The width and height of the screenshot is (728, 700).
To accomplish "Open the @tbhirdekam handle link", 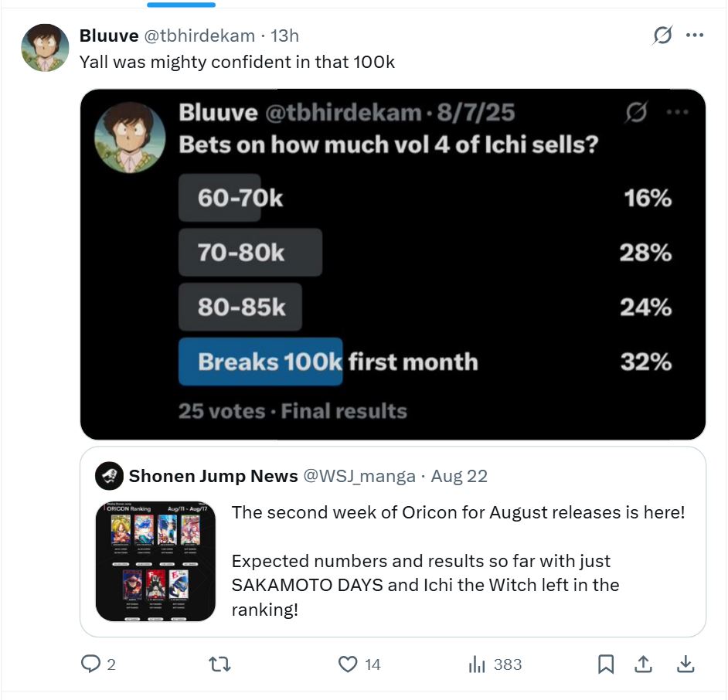I will [x=199, y=36].
